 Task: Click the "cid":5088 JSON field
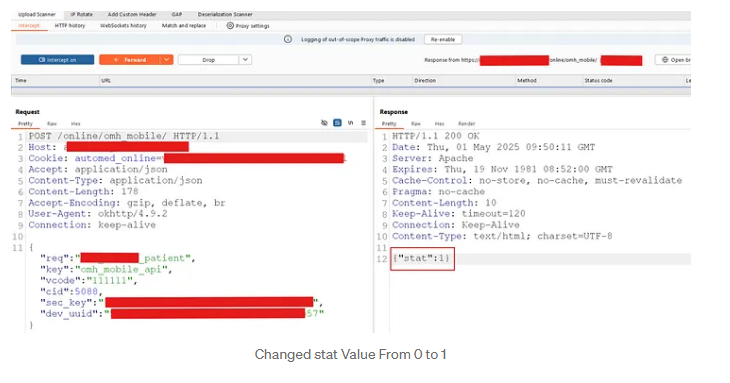click(71, 292)
